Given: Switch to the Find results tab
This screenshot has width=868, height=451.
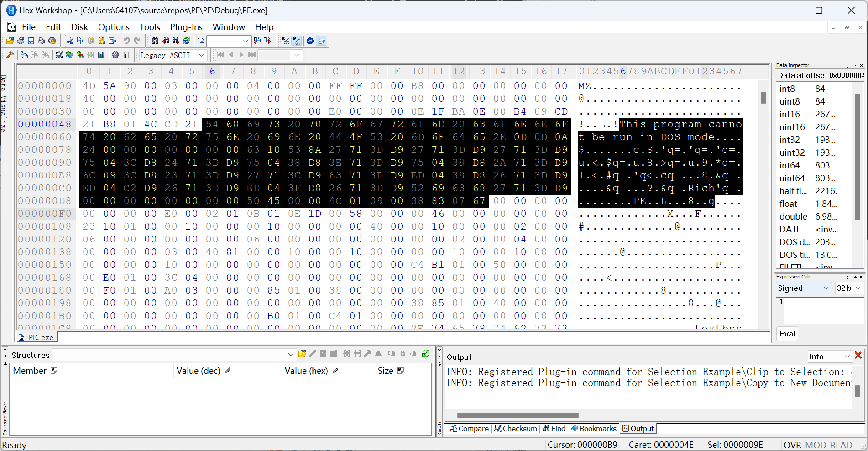Looking at the screenshot, I should 554,429.
